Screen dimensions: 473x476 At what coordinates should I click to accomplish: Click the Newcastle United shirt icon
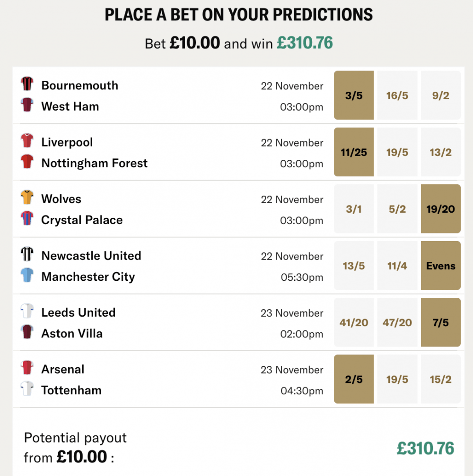point(27,256)
